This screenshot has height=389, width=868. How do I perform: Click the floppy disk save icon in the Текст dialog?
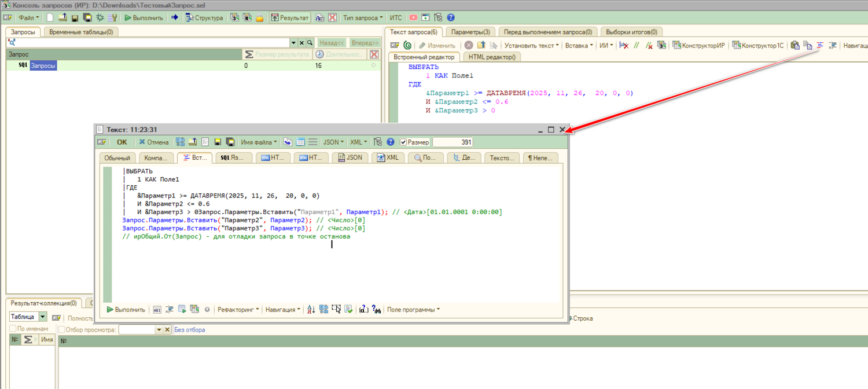tap(218, 142)
